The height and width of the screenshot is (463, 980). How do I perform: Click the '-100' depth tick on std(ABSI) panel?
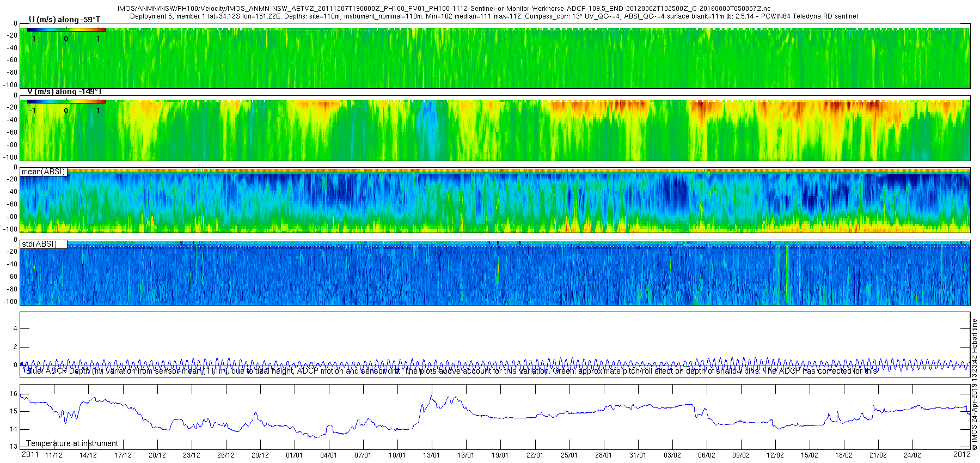(x=11, y=302)
